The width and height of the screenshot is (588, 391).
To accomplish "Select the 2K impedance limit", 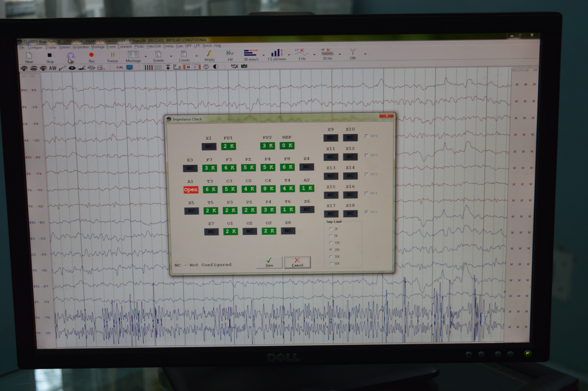I will click(331, 229).
